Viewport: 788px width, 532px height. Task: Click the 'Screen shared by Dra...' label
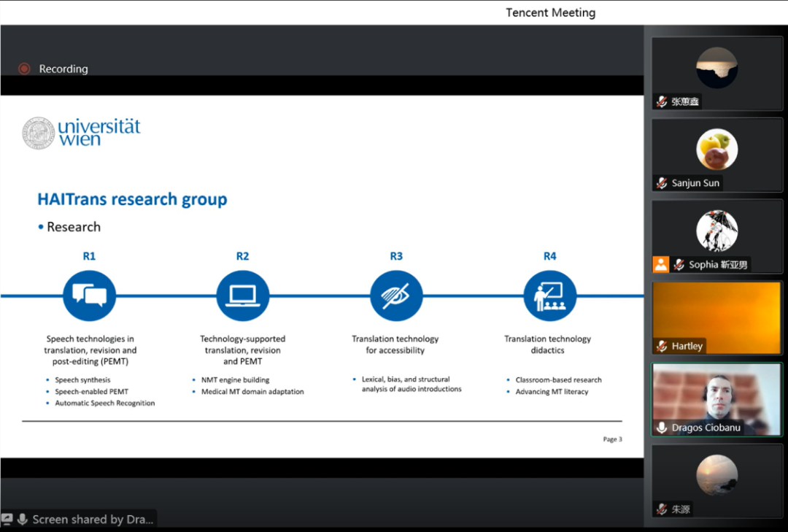(x=93, y=519)
